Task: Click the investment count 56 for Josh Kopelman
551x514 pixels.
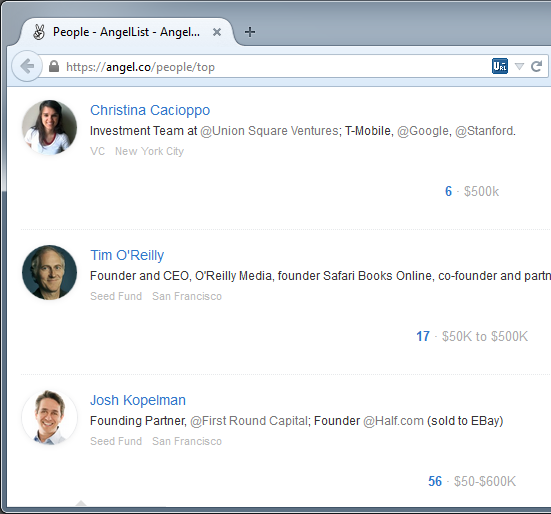Action: pos(435,481)
